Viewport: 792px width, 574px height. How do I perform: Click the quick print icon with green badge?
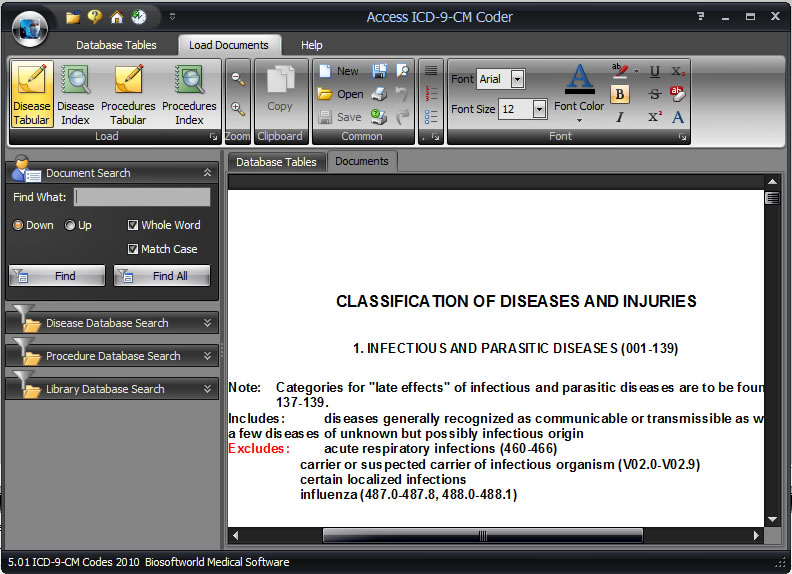coord(379,117)
